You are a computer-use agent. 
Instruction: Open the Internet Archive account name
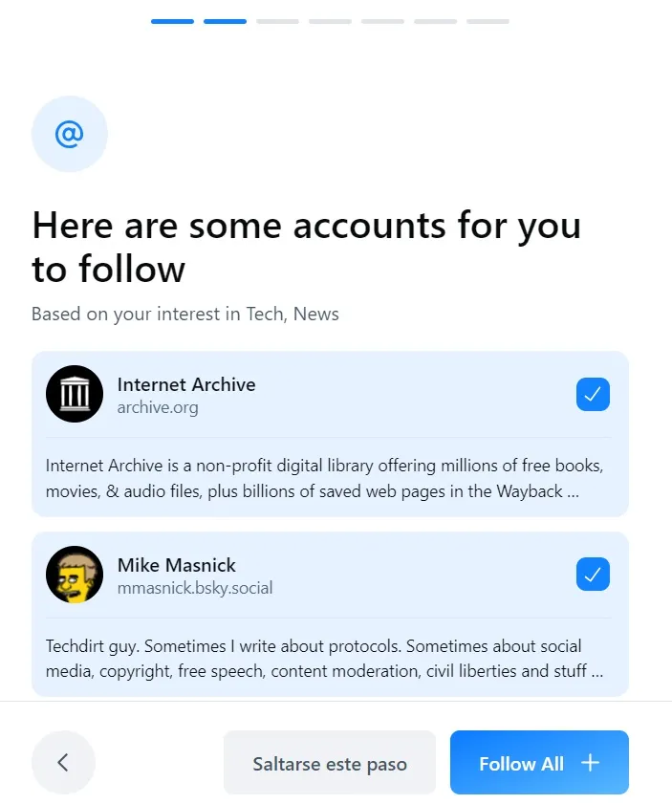click(x=186, y=384)
